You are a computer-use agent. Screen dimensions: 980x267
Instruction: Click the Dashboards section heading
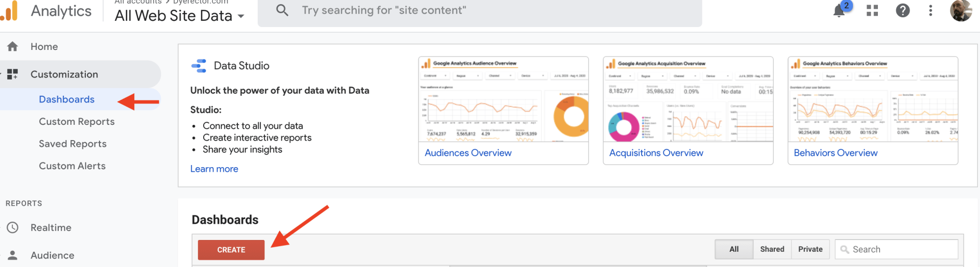225,220
